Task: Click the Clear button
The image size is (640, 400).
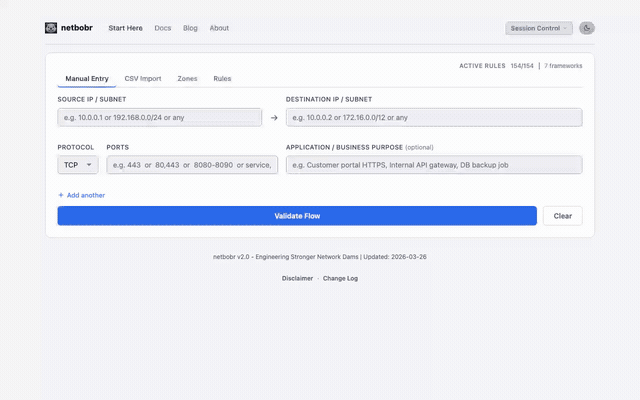Action: click(x=562, y=216)
